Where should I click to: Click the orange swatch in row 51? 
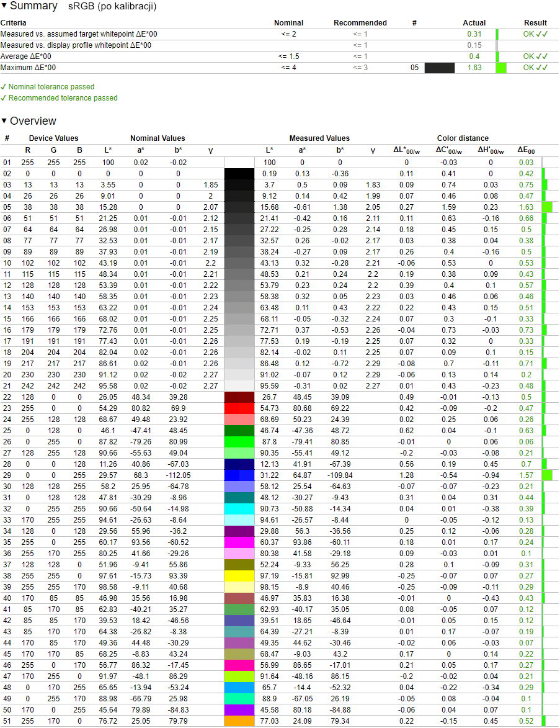(239, 721)
